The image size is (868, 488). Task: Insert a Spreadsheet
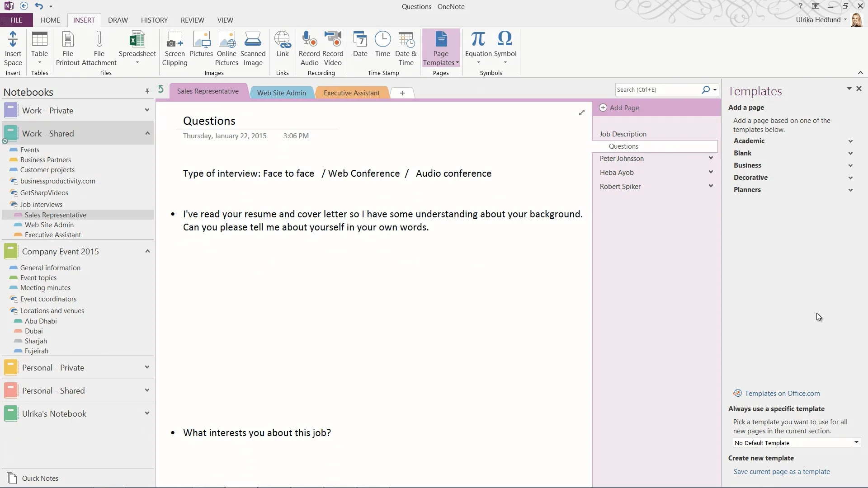137,48
